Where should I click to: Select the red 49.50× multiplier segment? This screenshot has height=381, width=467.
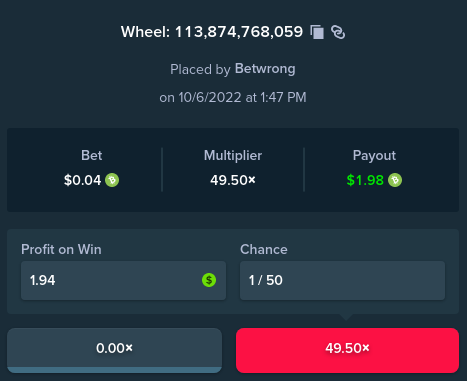[x=347, y=350]
